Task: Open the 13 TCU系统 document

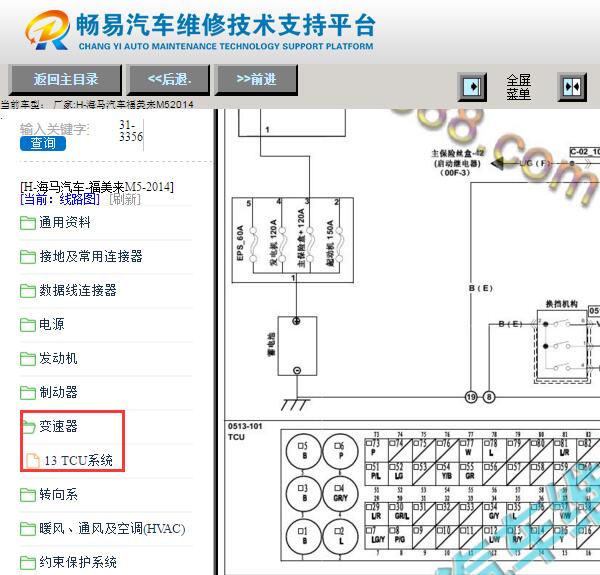Action: click(78, 460)
